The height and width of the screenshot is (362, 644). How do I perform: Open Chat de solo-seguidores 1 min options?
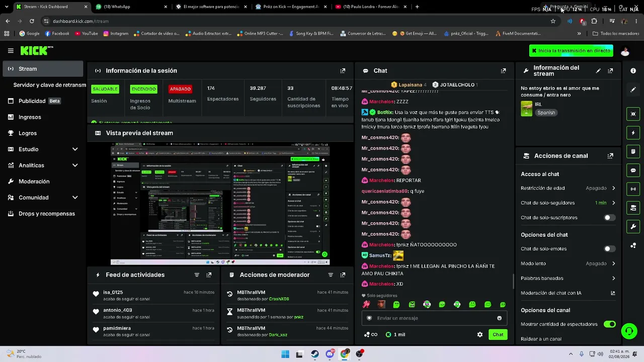click(x=568, y=203)
